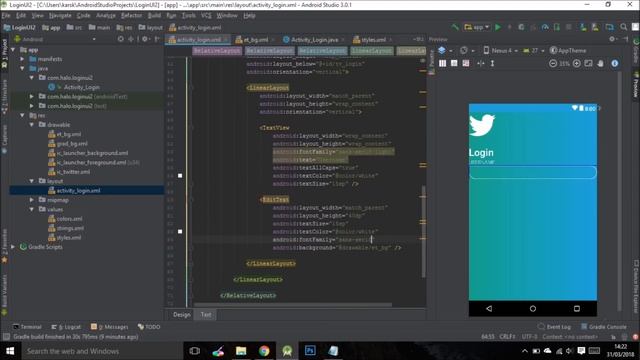
Task: Click the Make Project hammer icon
Action: pyautogui.click(x=455, y=27)
